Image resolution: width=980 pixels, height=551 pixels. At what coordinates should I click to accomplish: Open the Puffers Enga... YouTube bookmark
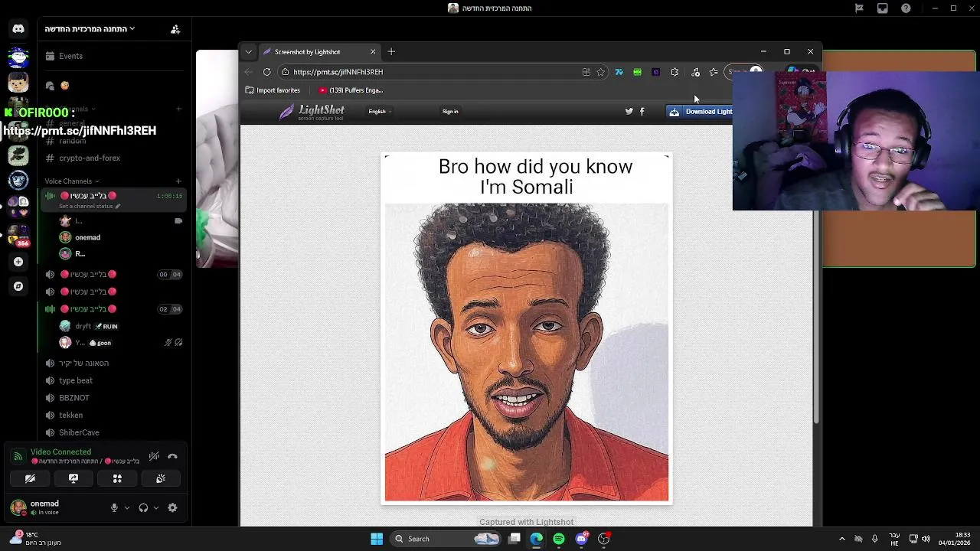351,90
